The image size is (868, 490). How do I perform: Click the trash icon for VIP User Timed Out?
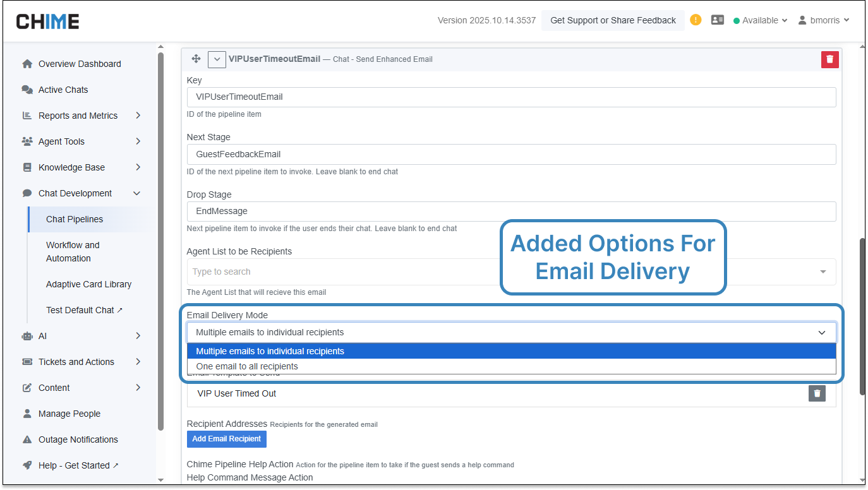tap(817, 393)
